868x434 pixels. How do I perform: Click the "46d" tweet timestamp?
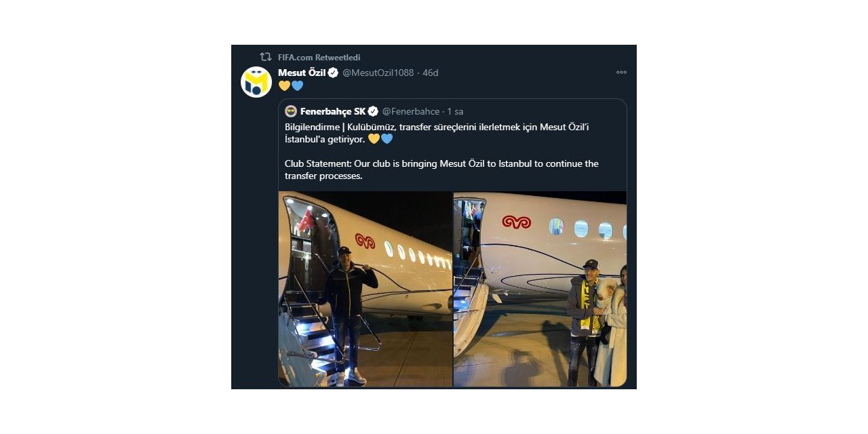(x=431, y=73)
